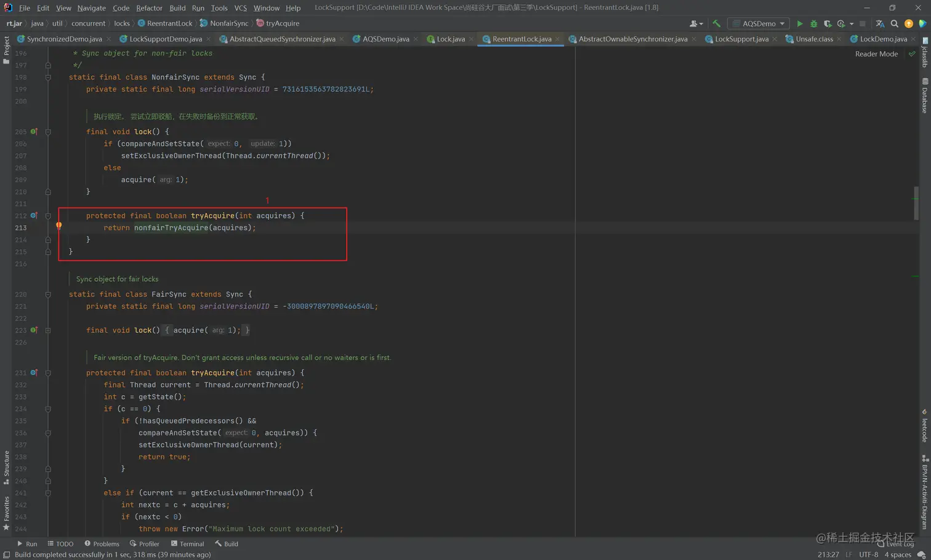Open the Run tool window button
Screen dimensions: 931x560
(x=27, y=544)
